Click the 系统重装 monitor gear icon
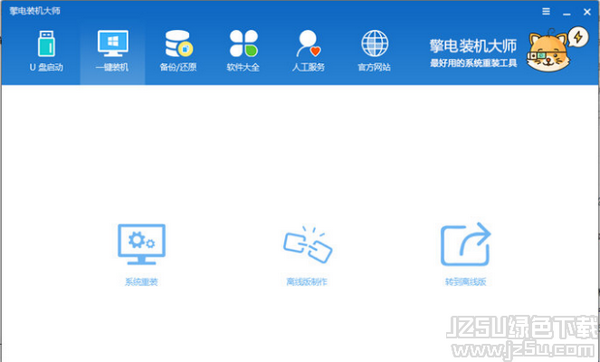The height and width of the screenshot is (362, 600). (142, 245)
